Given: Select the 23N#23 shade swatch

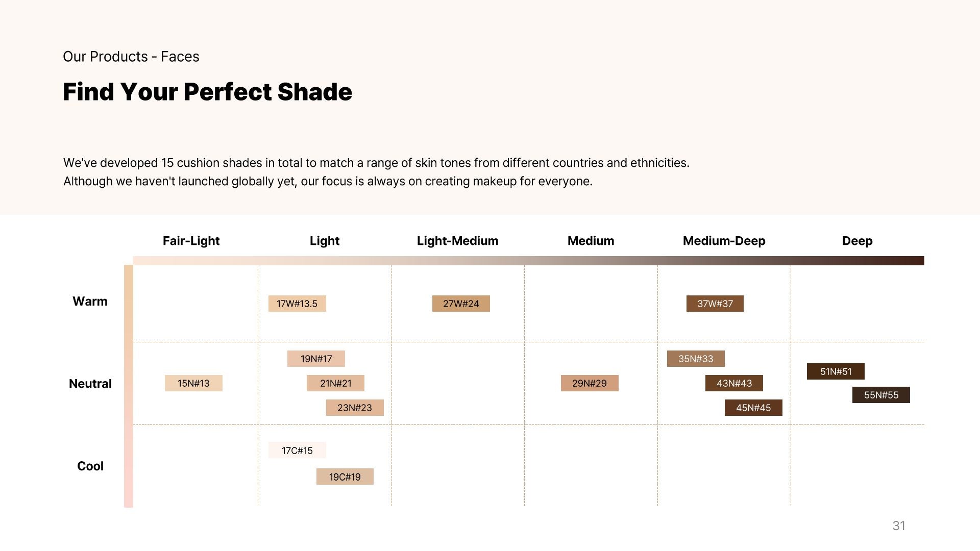Looking at the screenshot, I should coord(355,408).
